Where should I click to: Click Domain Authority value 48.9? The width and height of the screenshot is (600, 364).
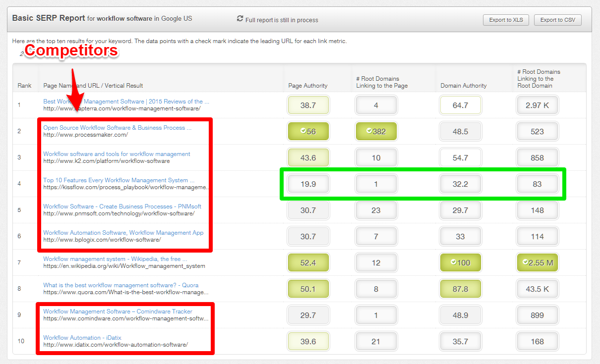click(x=460, y=315)
